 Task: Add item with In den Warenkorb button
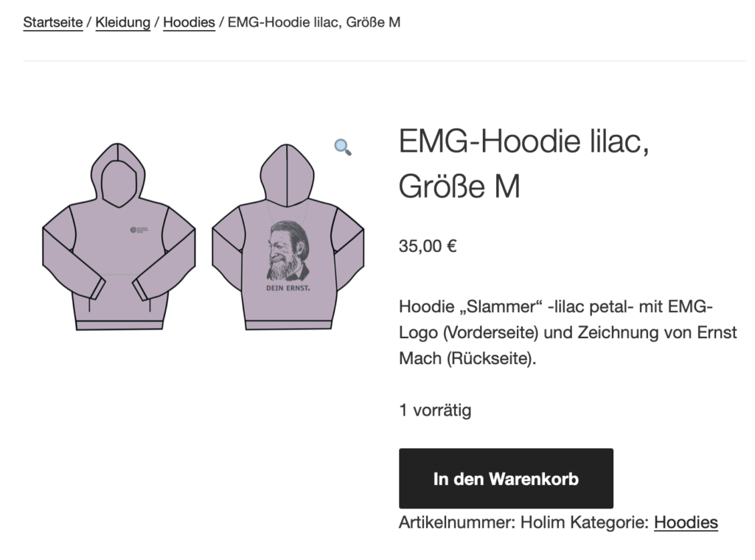506,479
